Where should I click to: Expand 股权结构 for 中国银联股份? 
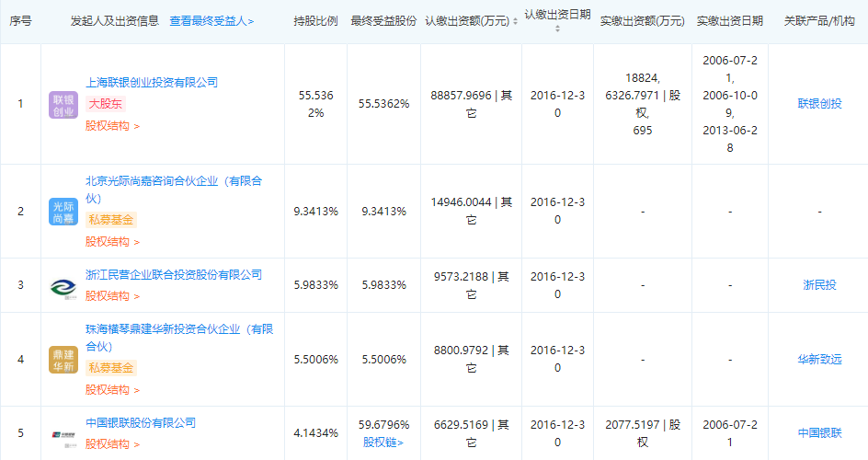tap(112, 444)
